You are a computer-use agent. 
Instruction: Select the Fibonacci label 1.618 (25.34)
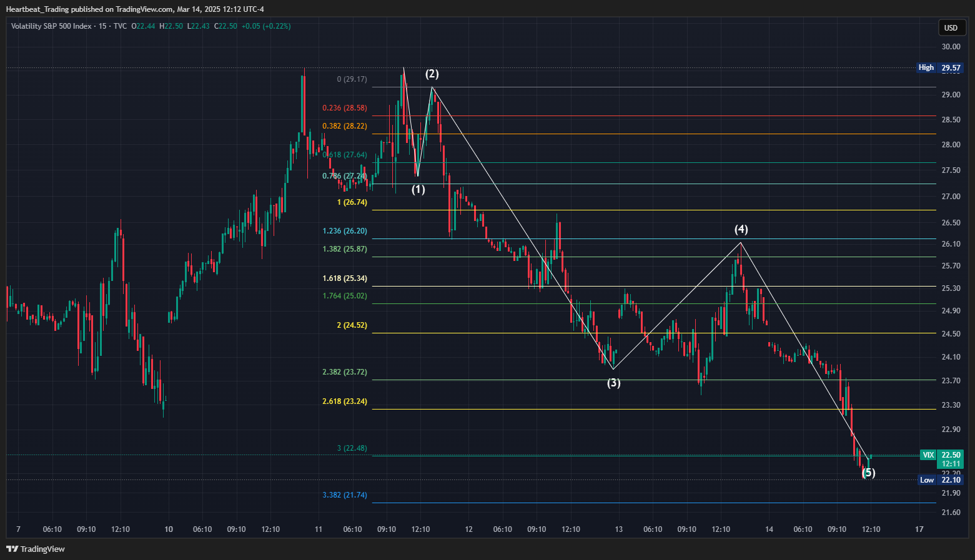(x=345, y=278)
